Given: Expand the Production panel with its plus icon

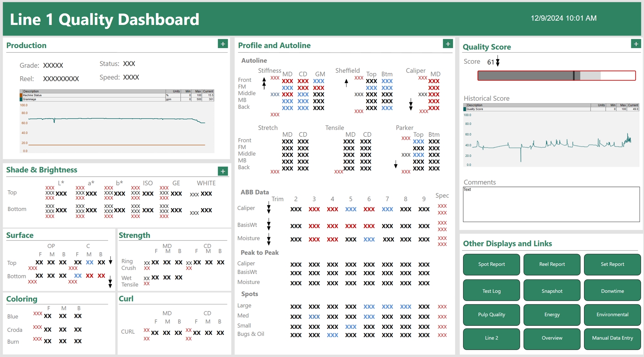Looking at the screenshot, I should pos(223,44).
